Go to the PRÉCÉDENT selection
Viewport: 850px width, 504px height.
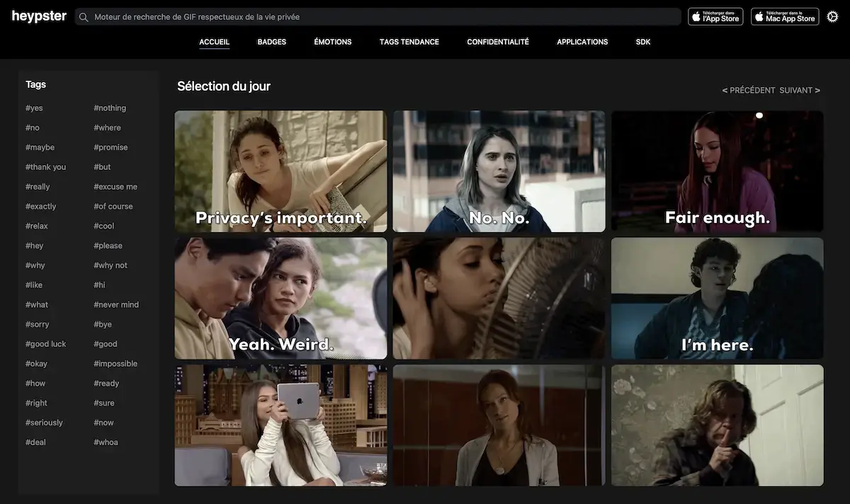[x=749, y=91]
